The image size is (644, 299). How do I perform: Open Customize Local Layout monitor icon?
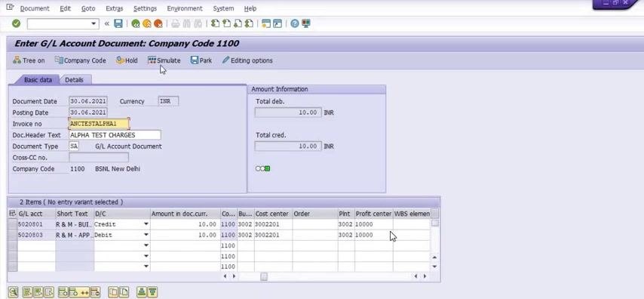(x=306, y=24)
